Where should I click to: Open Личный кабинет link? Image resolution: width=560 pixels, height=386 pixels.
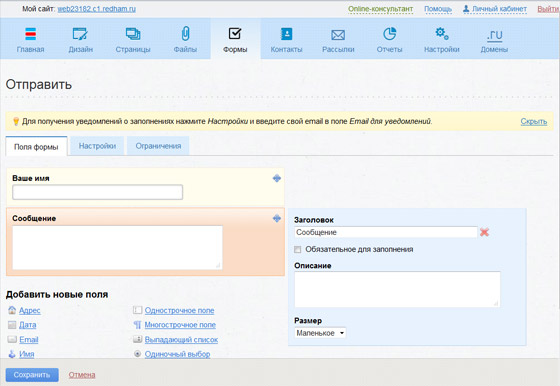(499, 9)
